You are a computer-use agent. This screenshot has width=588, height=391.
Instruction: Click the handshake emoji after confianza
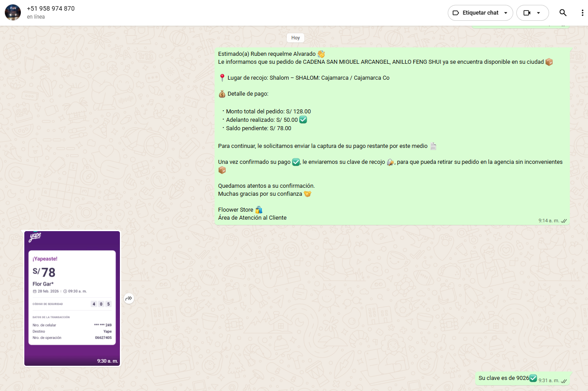point(307,194)
